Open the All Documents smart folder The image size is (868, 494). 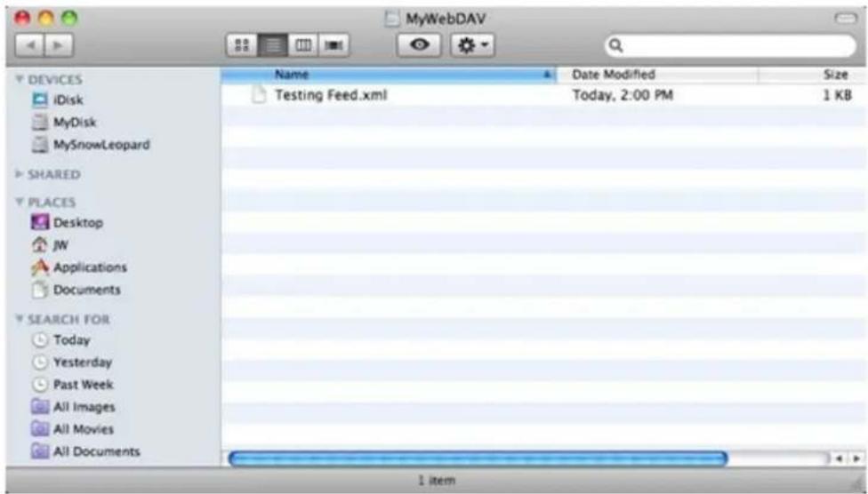point(85,451)
